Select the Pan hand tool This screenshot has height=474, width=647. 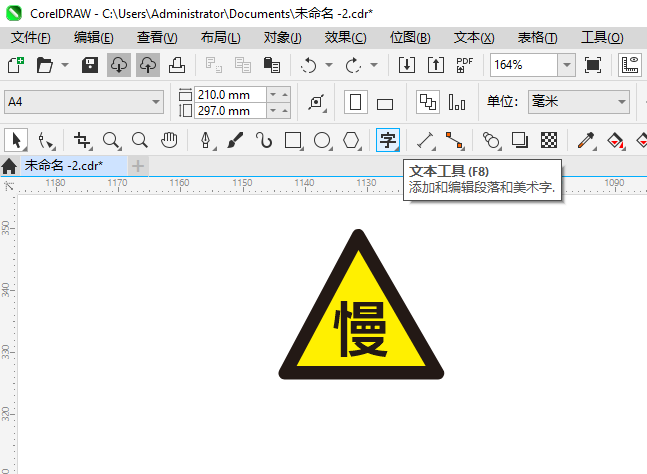click(x=169, y=140)
